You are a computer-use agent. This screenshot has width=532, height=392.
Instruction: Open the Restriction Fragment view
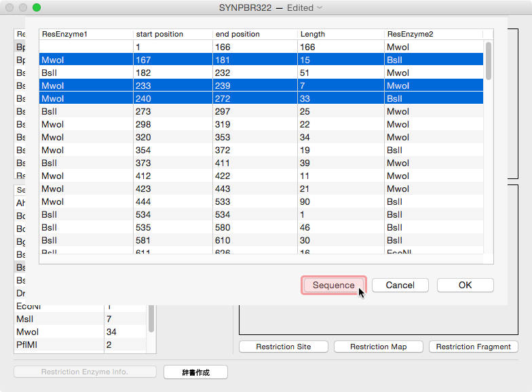tap(474, 347)
